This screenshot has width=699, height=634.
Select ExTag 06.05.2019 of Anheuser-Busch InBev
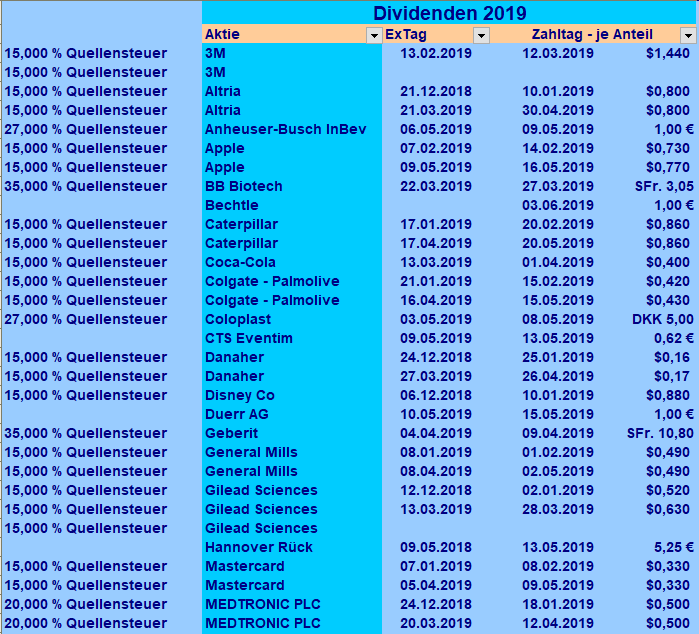pos(436,129)
